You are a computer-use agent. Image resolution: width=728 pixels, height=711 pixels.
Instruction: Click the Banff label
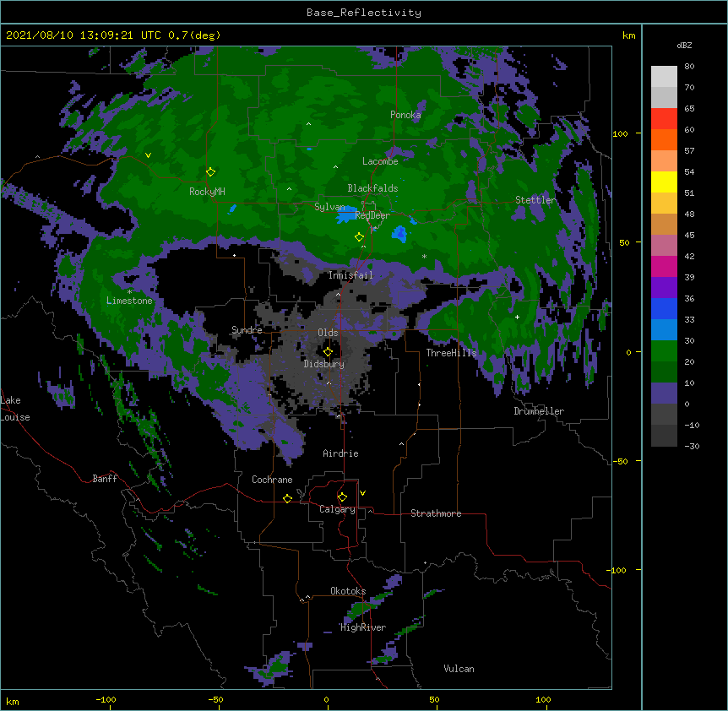click(x=105, y=479)
